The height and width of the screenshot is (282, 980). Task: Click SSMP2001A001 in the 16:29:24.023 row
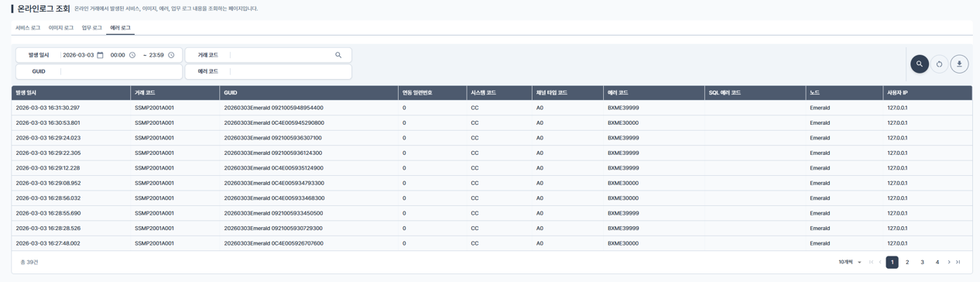[154, 138]
